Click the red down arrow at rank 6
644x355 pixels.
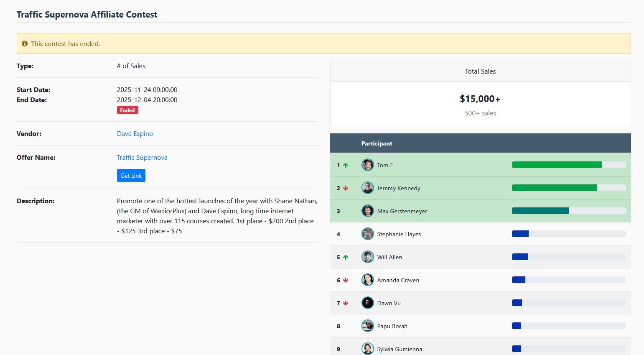click(346, 280)
